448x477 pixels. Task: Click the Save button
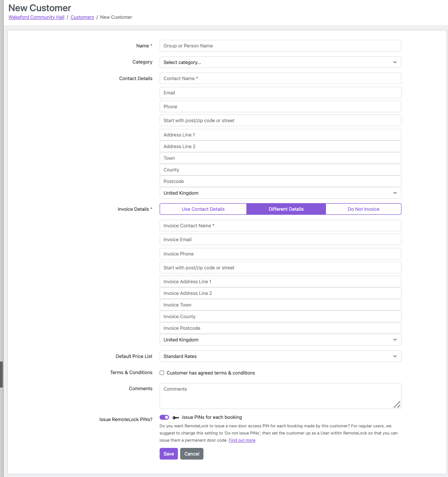(169, 454)
